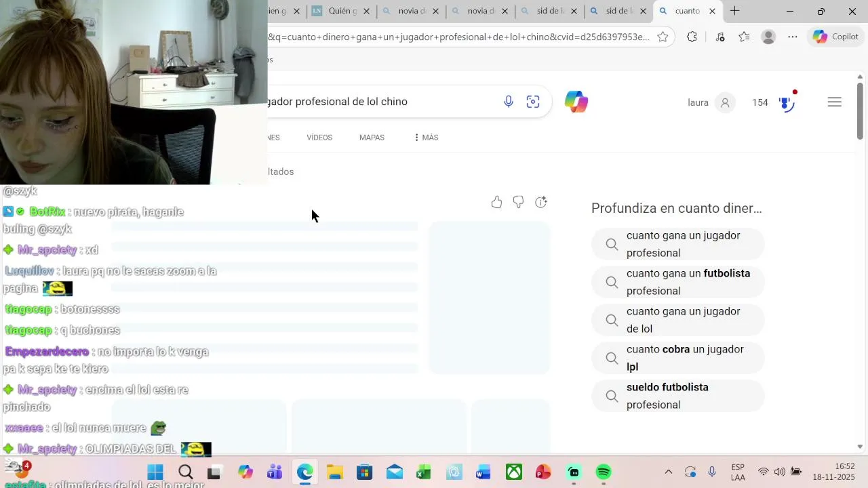Screen dimensions: 868x488
Task: Open suggestion 'cuanto cobra un jugador lpl'
Action: pos(678,358)
